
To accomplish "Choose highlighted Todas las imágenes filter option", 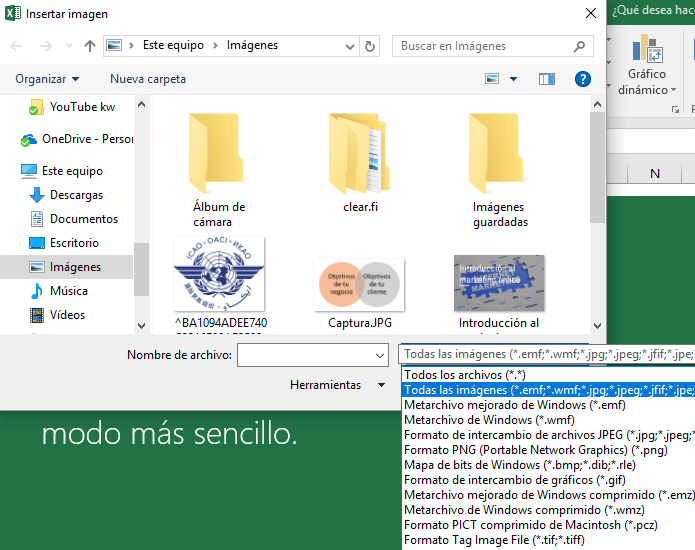I will point(548,390).
